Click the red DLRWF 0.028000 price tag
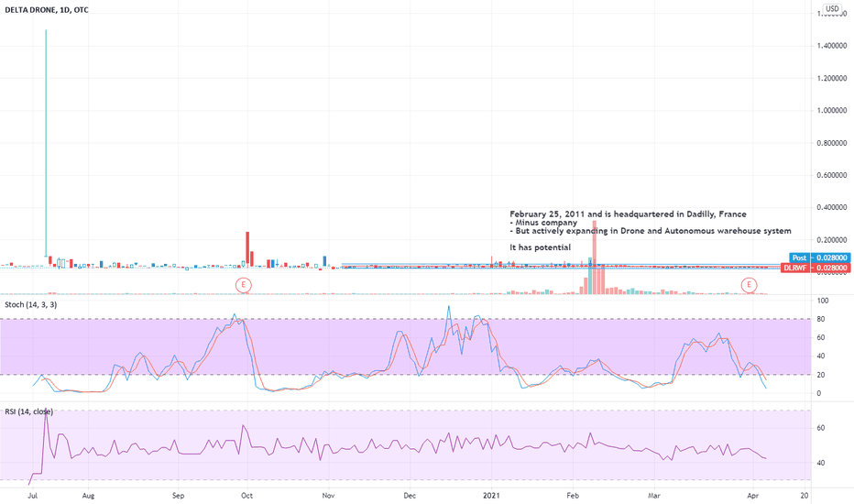Image resolution: width=854 pixels, height=504 pixels. click(816, 268)
